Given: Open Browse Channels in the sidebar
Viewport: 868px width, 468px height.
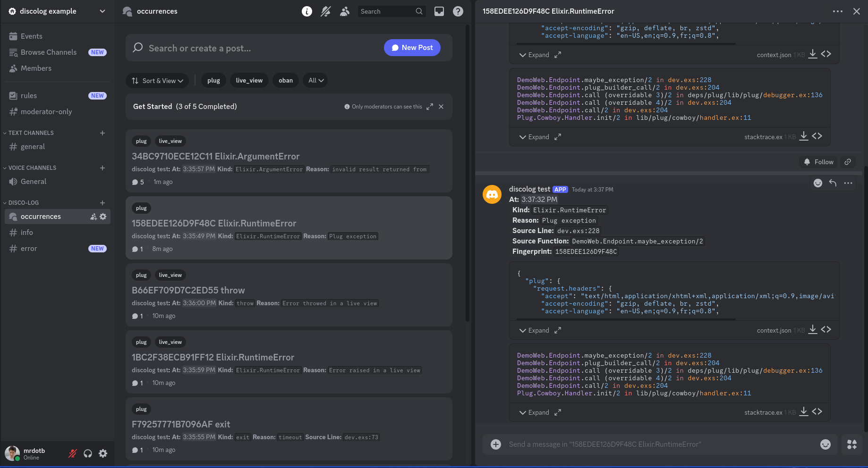Looking at the screenshot, I should point(48,52).
